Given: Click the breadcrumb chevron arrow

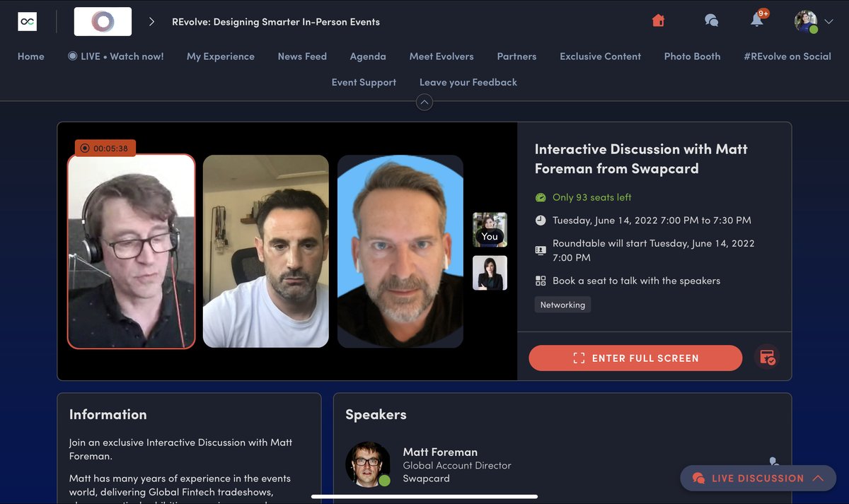Looking at the screenshot, I should click(151, 22).
